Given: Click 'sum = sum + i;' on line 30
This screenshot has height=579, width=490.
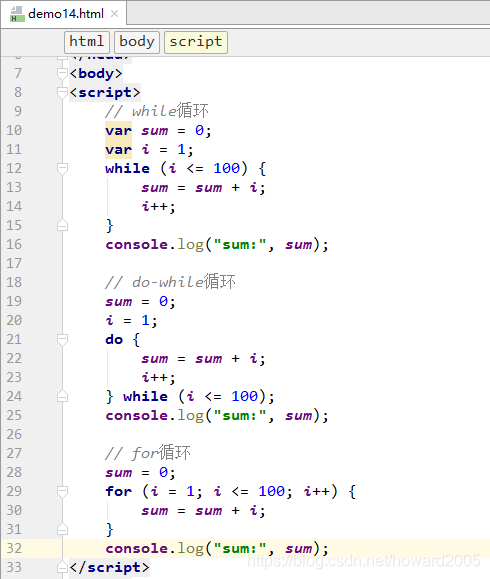Looking at the screenshot, I should [x=203, y=511].
